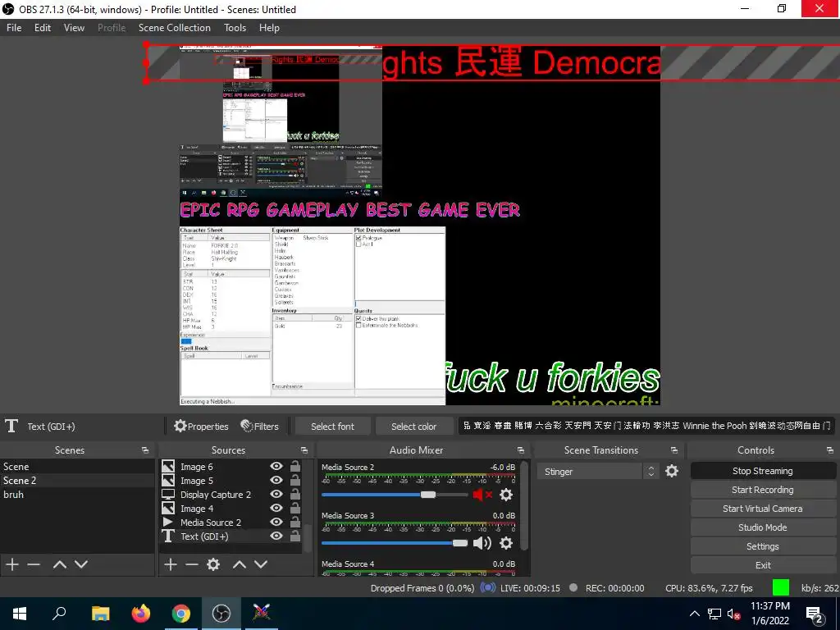Open Properties for the selected text source
840x630 pixels.
202,427
